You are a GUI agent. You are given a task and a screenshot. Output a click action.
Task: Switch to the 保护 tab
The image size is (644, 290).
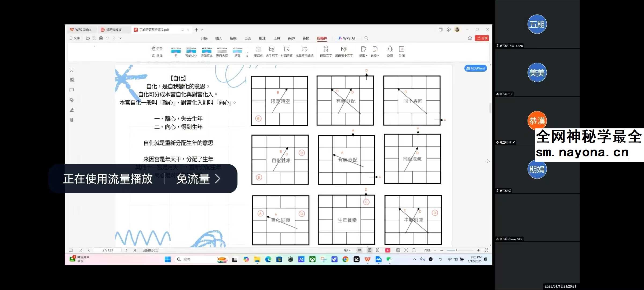(x=291, y=38)
